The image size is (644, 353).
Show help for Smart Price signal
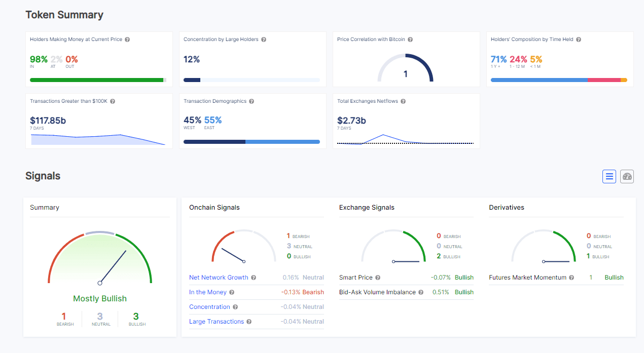[x=378, y=278]
